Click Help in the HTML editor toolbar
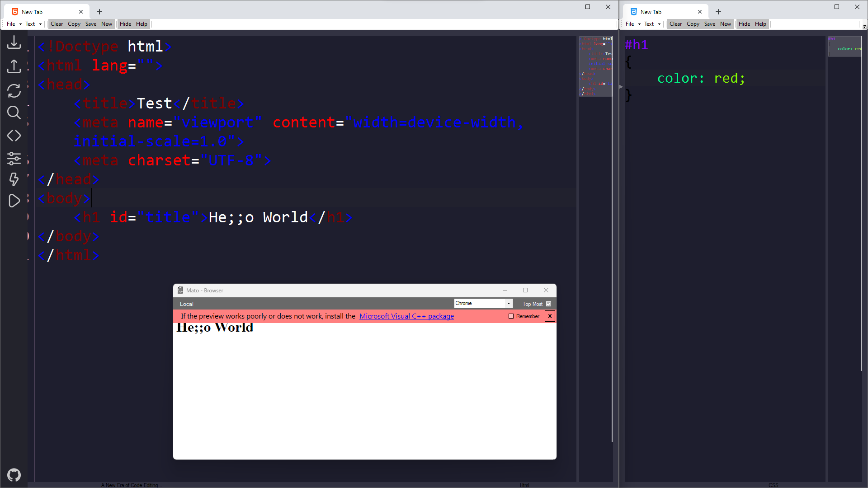868x488 pixels. pos(142,24)
